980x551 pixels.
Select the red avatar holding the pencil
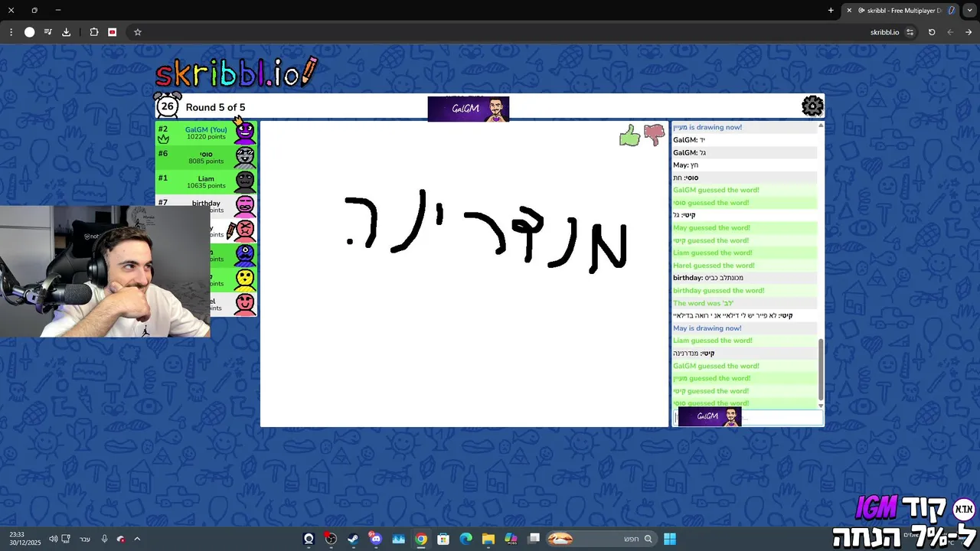[244, 230]
